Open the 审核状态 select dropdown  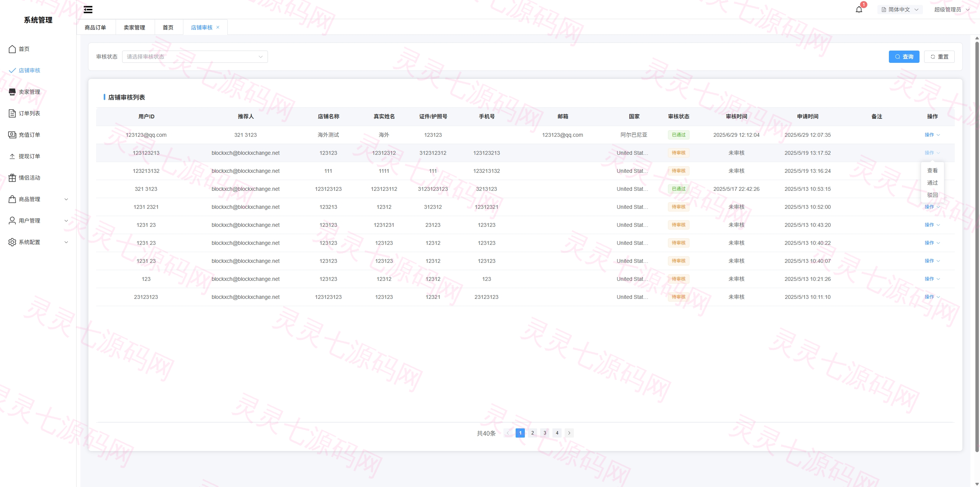click(195, 57)
